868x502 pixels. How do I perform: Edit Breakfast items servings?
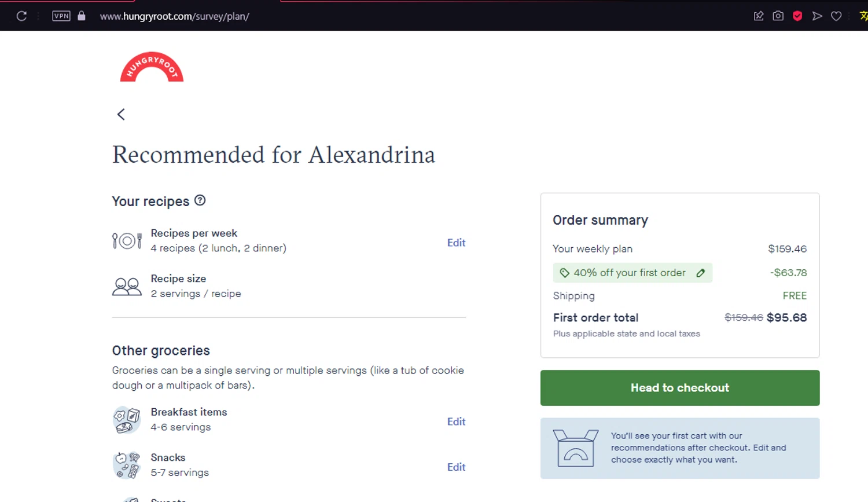(x=456, y=422)
